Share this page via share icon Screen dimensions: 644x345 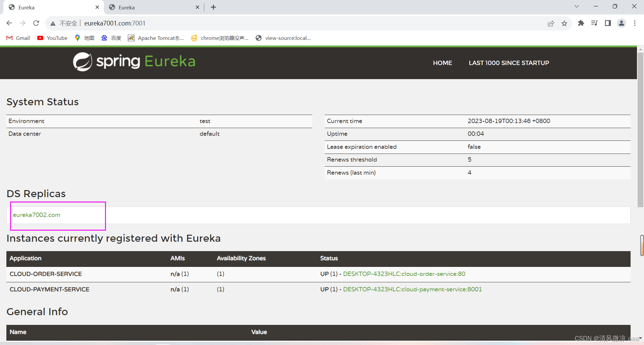click(x=551, y=23)
